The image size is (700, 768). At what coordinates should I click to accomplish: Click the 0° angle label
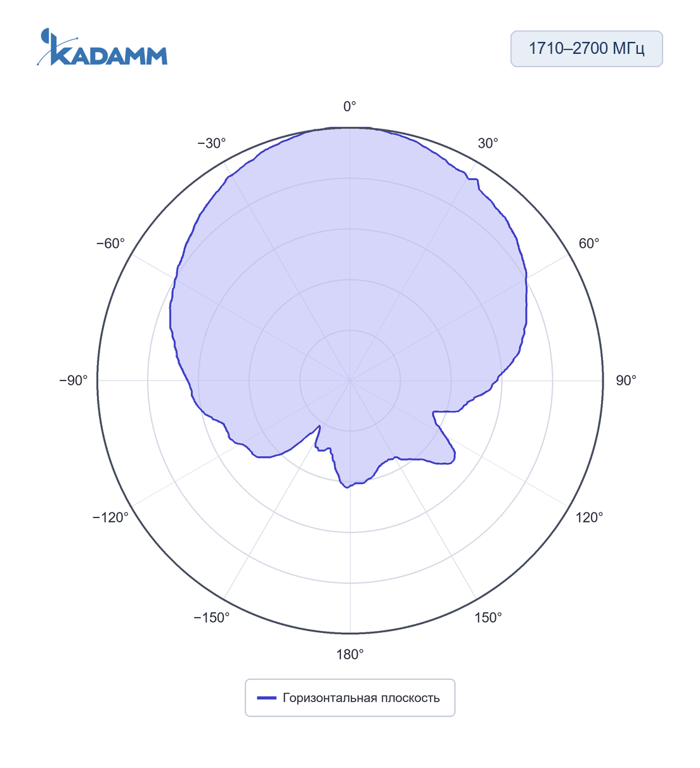pos(350,107)
